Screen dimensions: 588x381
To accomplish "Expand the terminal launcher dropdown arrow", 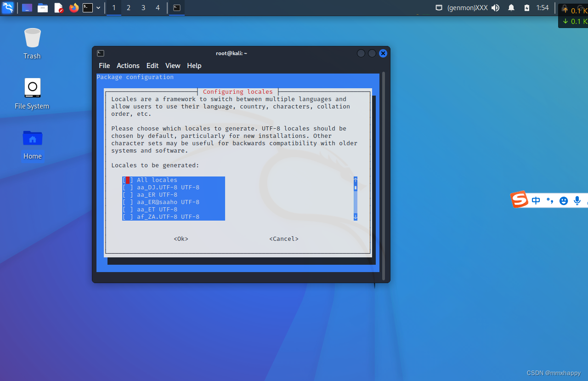I will (98, 8).
